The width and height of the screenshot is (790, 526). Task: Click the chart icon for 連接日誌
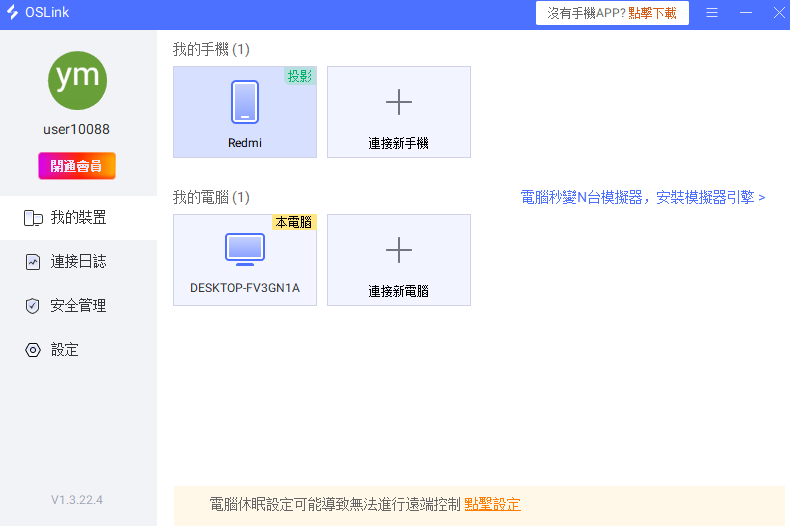[x=33, y=262]
